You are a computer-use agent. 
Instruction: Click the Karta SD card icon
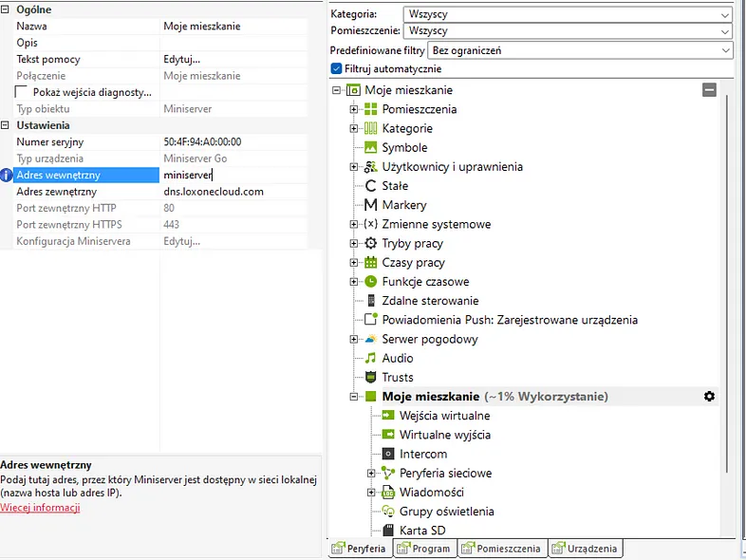388,530
